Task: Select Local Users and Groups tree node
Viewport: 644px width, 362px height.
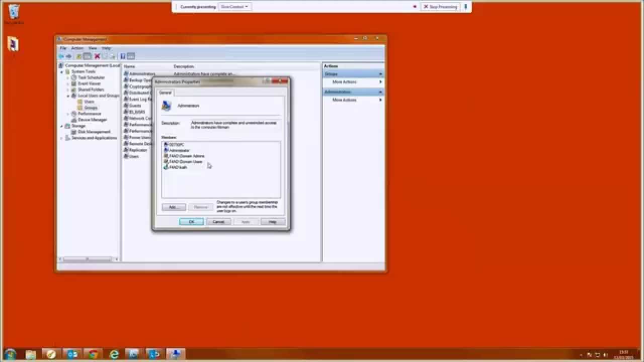Action: click(99, 96)
